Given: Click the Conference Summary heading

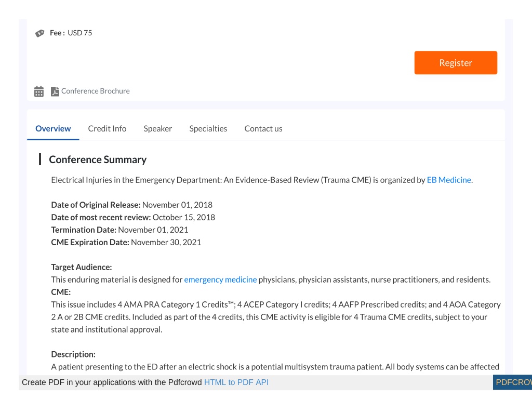Looking at the screenshot, I should pyautogui.click(x=98, y=160).
